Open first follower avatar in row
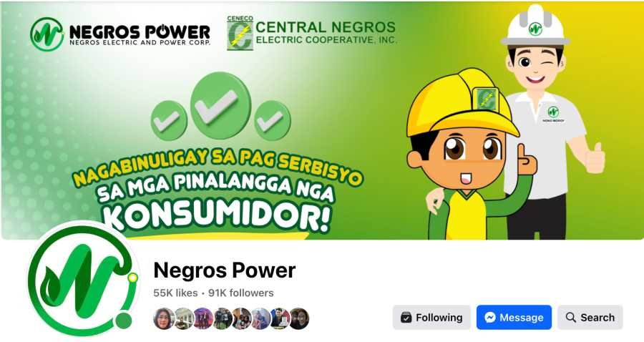The width and height of the screenshot is (644, 342). pyautogui.click(x=163, y=318)
